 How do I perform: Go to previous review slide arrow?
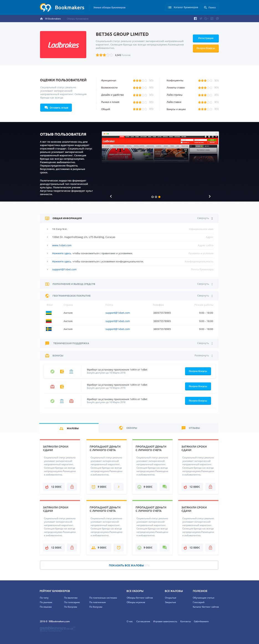(x=111, y=196)
